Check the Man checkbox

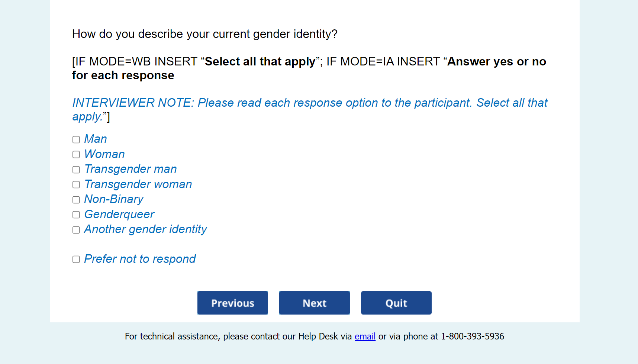coord(76,140)
